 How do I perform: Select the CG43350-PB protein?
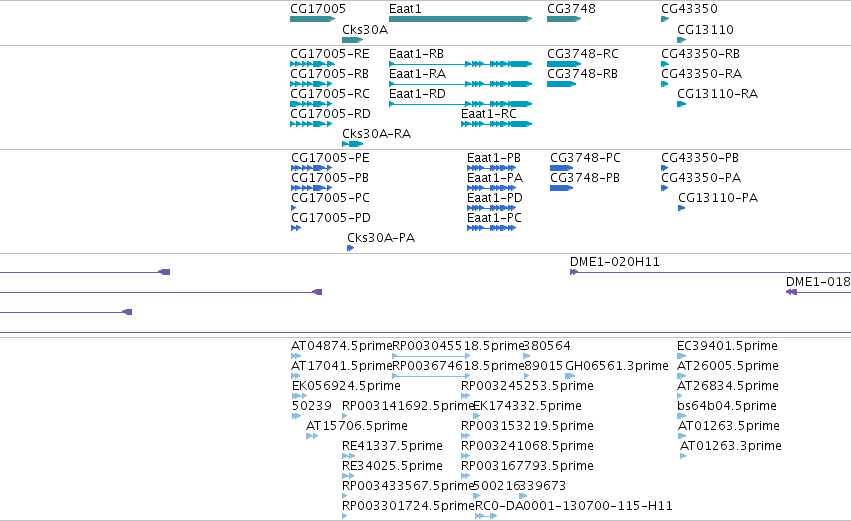coord(665,168)
